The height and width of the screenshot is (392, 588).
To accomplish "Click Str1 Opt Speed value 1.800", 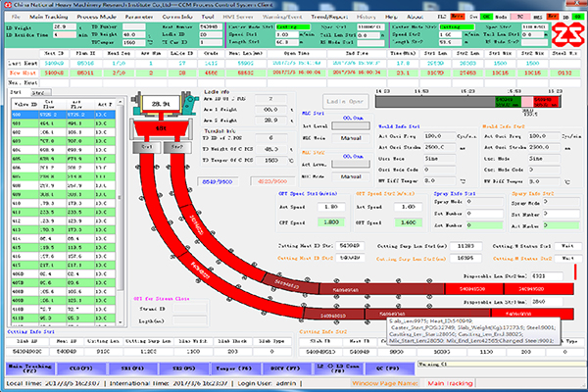I will pyautogui.click(x=331, y=222).
